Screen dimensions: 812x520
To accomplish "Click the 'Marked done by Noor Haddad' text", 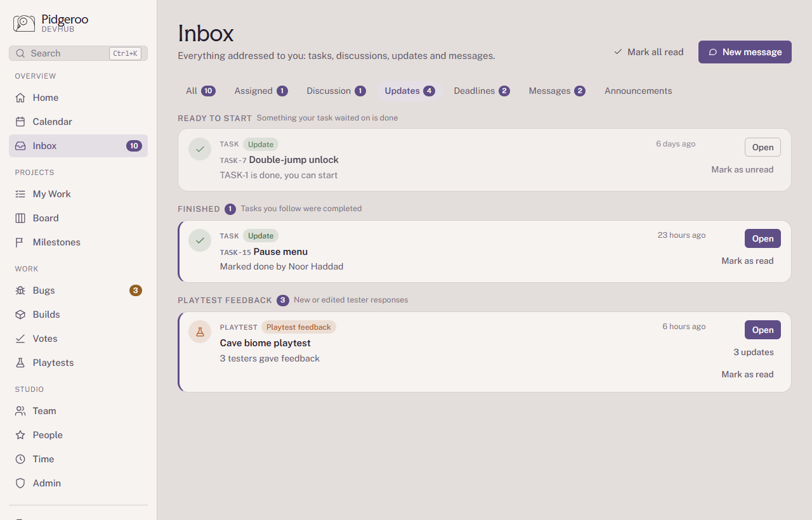I will pos(282,266).
